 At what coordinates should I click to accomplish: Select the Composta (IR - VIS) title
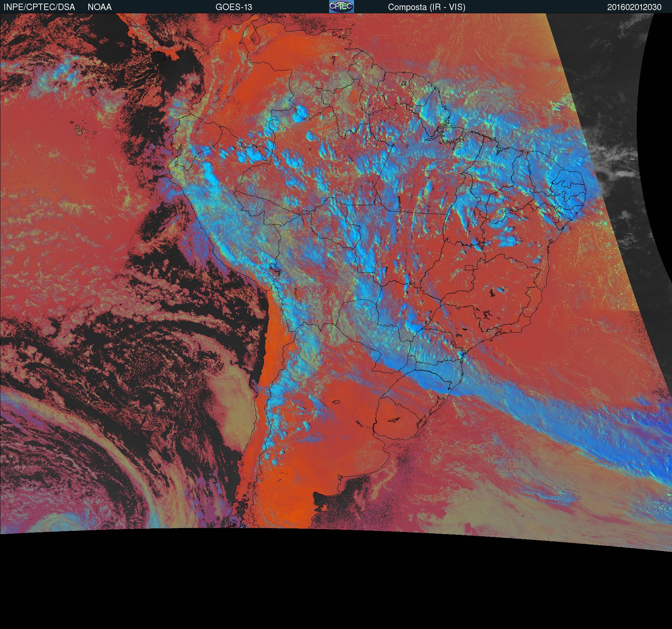point(427,7)
